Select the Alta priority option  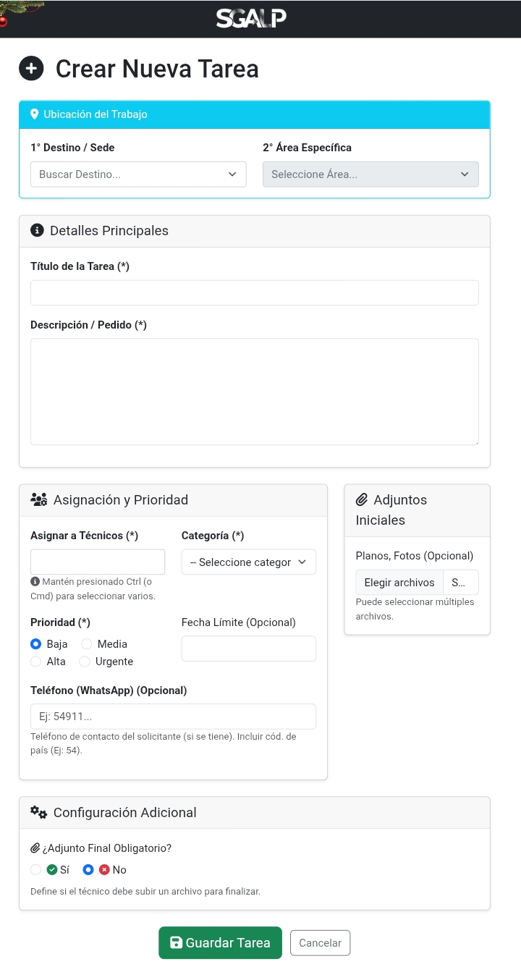click(x=36, y=662)
